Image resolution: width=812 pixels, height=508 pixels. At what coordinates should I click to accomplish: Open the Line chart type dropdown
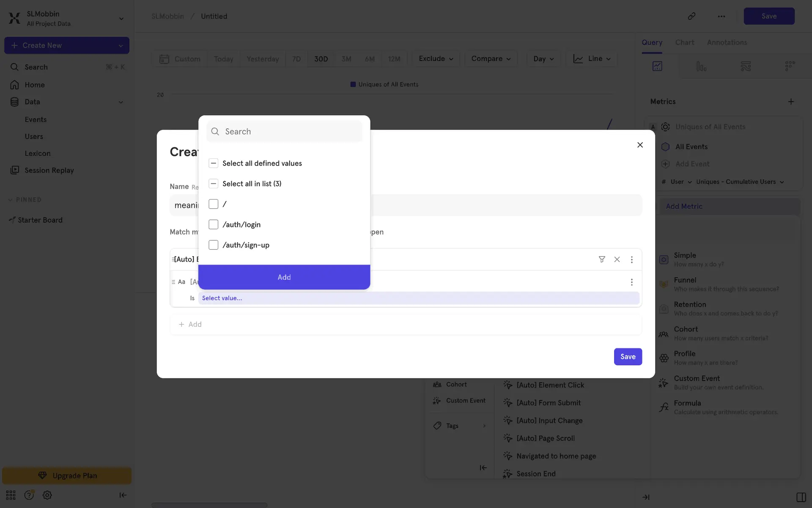pos(592,59)
